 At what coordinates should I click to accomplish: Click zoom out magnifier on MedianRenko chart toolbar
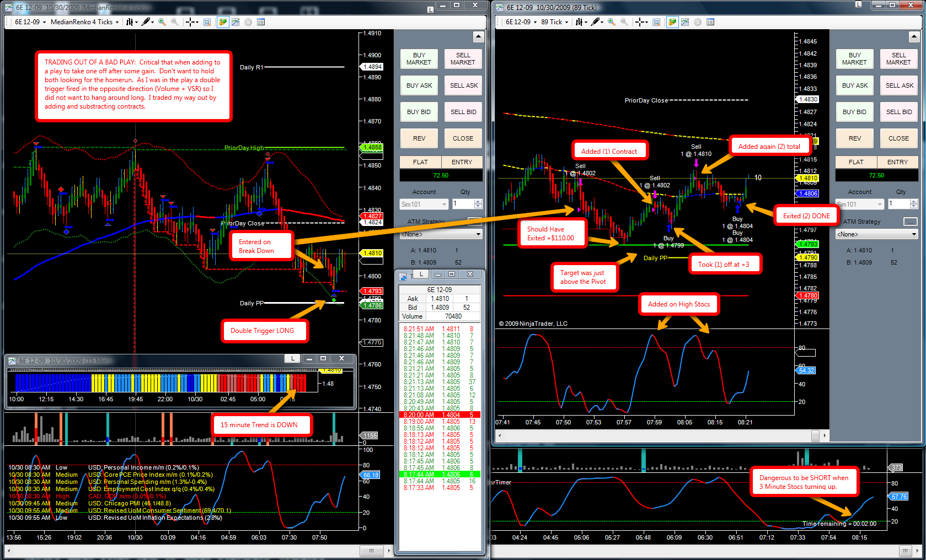[x=175, y=22]
